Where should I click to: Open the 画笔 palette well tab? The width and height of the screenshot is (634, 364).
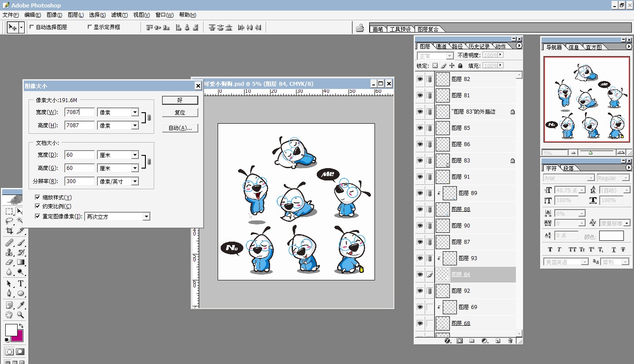coord(378,29)
